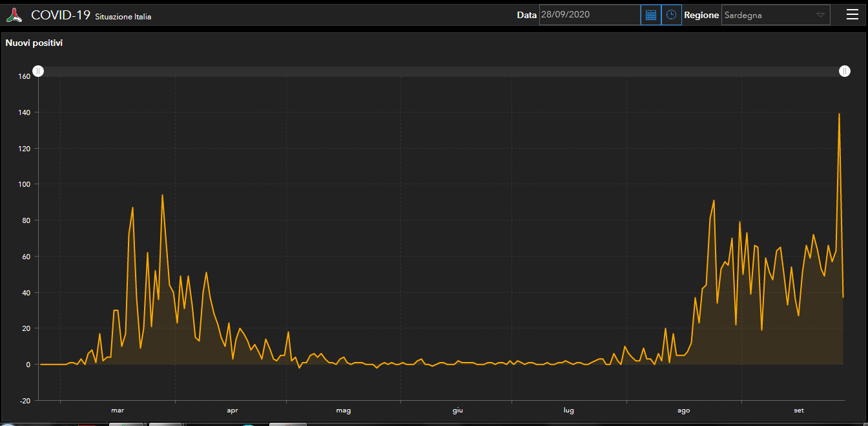Click the 'set' month axis label
The height and width of the screenshot is (426, 868).
pos(799,410)
